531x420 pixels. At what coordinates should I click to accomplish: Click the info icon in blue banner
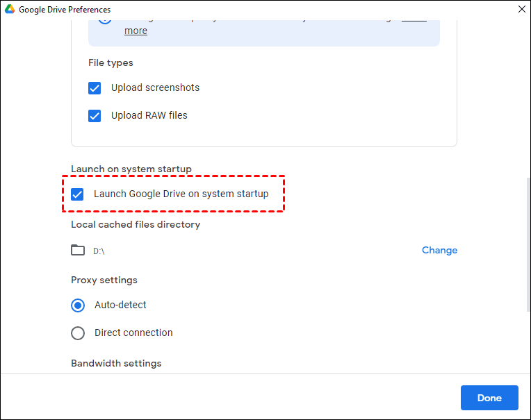point(104,19)
